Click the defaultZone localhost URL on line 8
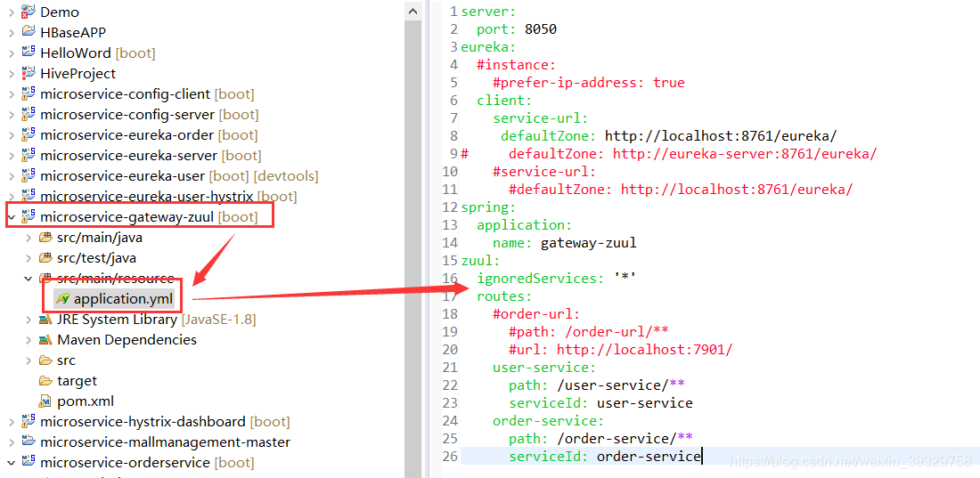 (721, 135)
